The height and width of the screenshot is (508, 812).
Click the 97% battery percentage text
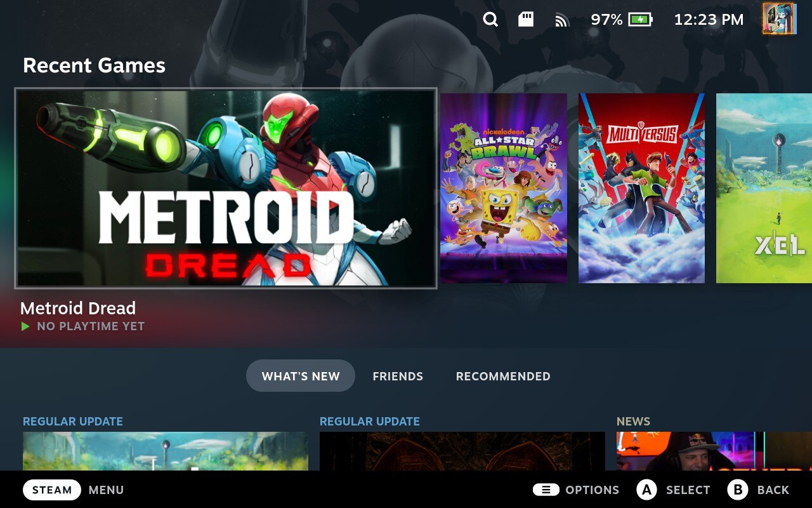[606, 20]
